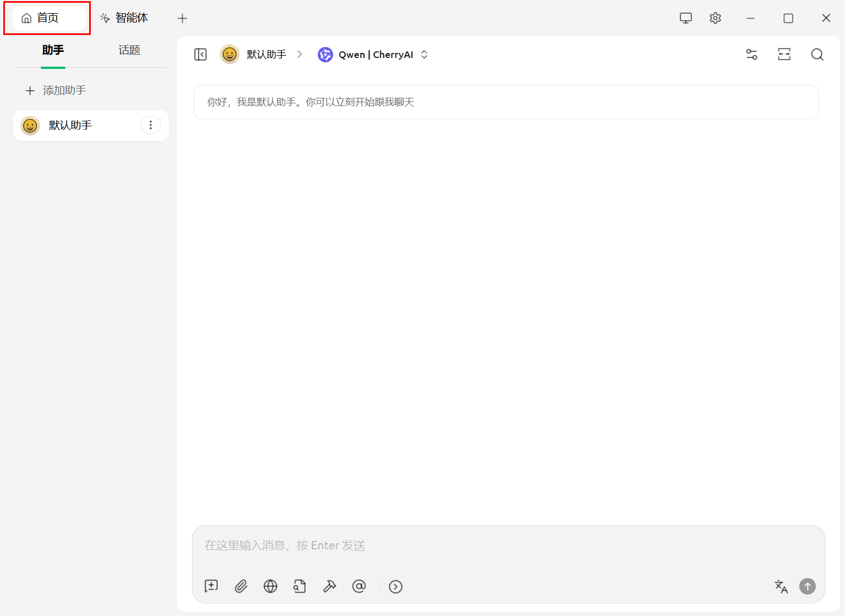Open the 智能体 tab
Screen dimensions: 845x616
[125, 18]
